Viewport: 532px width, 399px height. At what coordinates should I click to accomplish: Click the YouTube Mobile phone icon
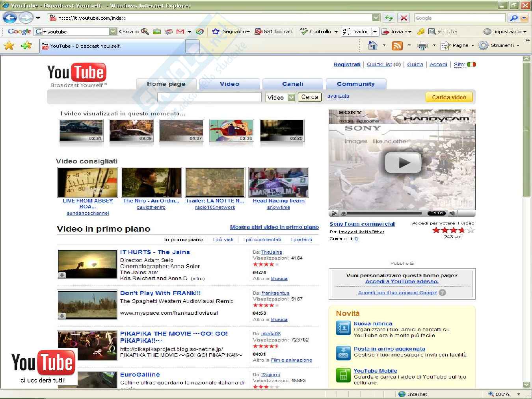343,375
